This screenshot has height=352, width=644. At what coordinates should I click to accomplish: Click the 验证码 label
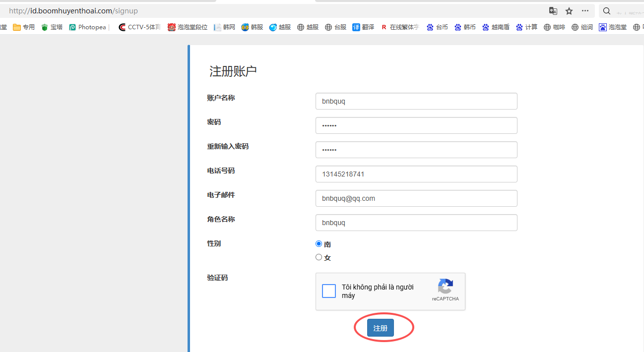(217, 278)
